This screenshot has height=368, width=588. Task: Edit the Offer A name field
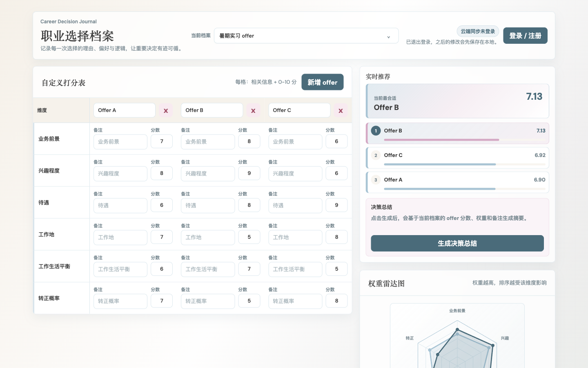pos(125,110)
